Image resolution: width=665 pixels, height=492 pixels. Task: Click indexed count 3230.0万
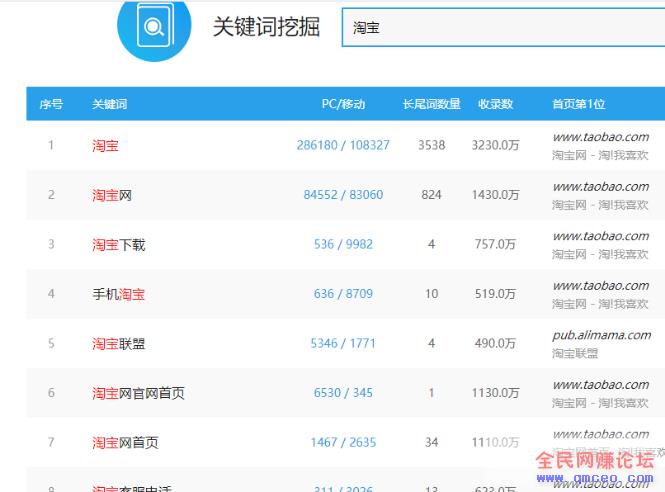[495, 145]
